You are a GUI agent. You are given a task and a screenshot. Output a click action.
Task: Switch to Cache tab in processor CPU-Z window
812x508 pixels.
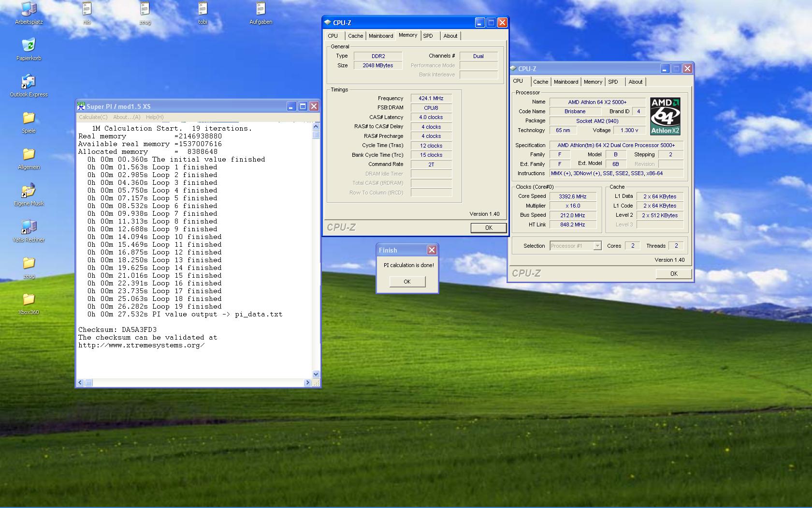(x=540, y=82)
